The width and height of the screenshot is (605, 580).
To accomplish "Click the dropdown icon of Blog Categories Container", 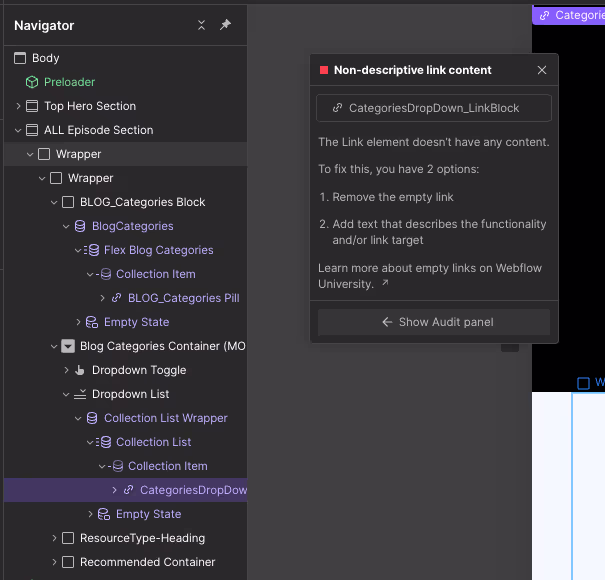I will pyautogui.click(x=68, y=346).
